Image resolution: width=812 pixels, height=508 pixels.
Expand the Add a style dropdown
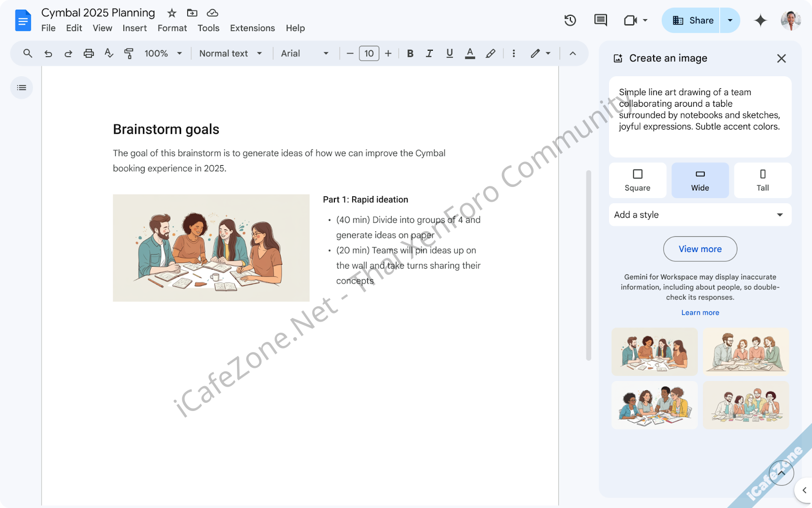coord(700,215)
